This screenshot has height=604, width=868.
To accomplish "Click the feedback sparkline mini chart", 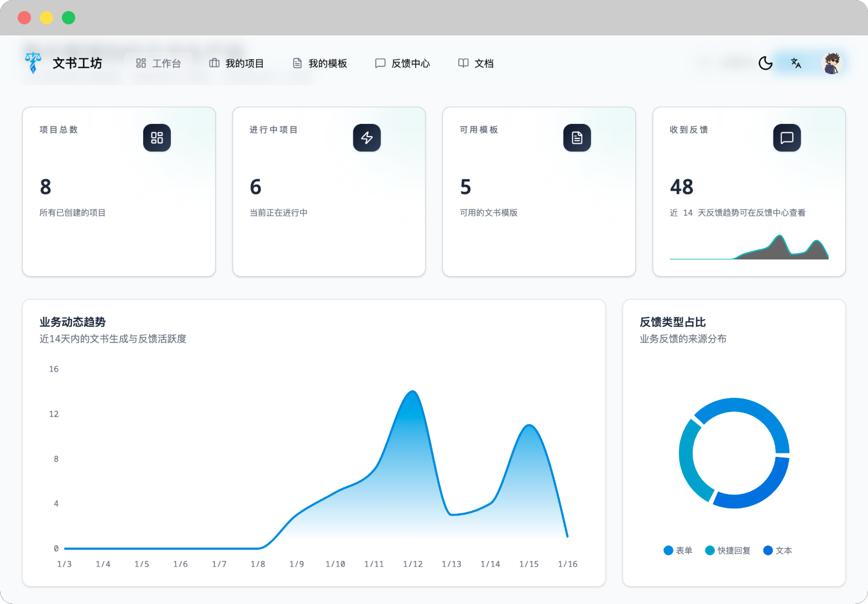I will (749, 247).
